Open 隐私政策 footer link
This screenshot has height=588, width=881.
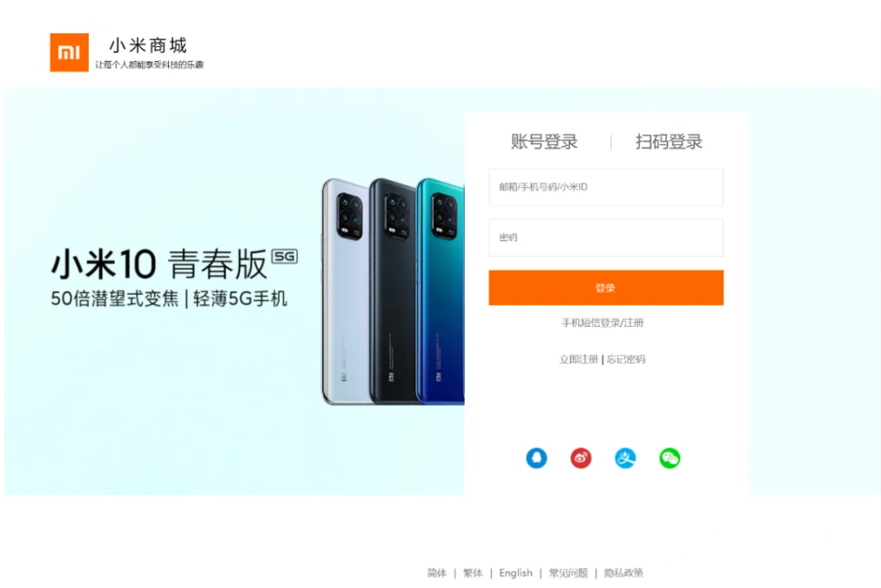pos(623,573)
